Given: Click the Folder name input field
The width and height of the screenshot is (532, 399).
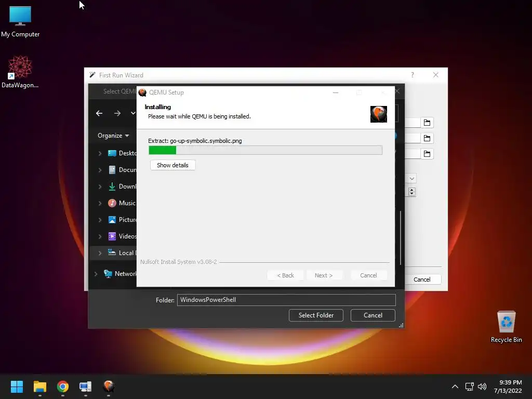Looking at the screenshot, I should (x=286, y=300).
